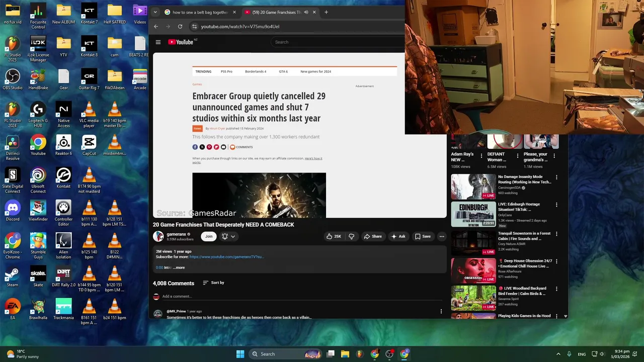The image size is (644, 362).
Task: Open FL Studio from the taskbar
Action: 360,354
